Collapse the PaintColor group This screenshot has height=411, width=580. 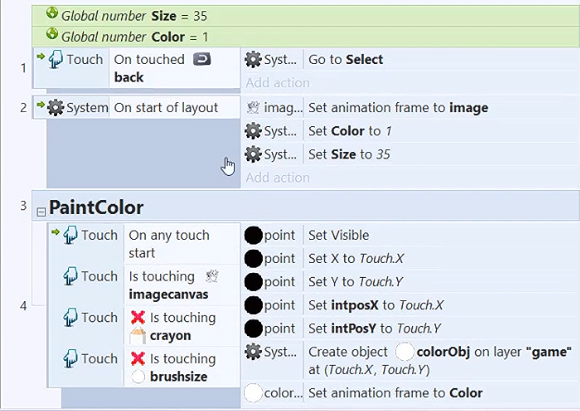tap(41, 212)
